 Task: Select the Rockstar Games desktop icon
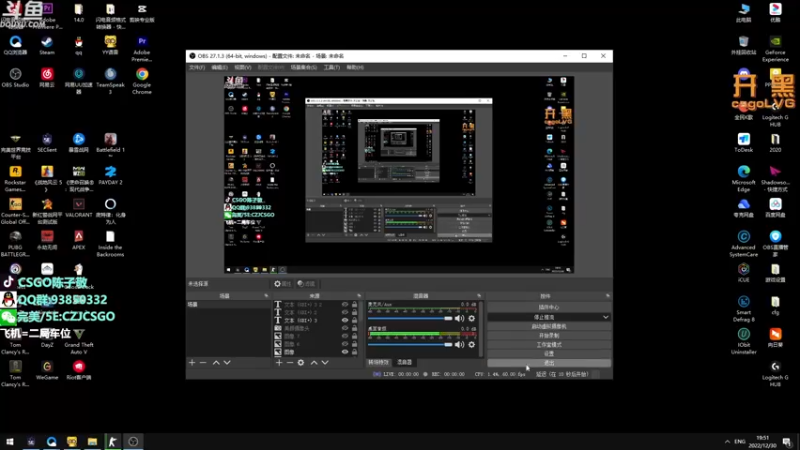(x=15, y=179)
